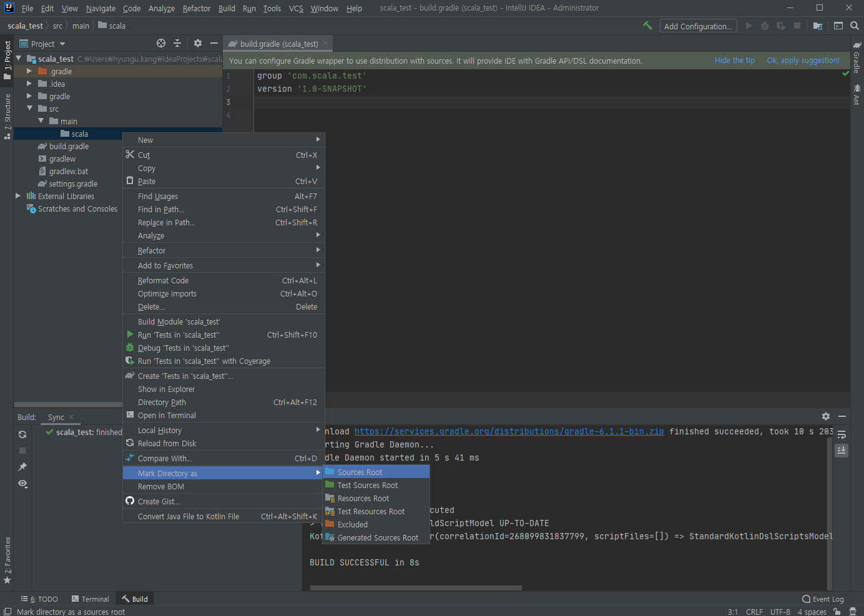
Task: Click 'Ok, apply suggestion!' link
Action: 803,61
